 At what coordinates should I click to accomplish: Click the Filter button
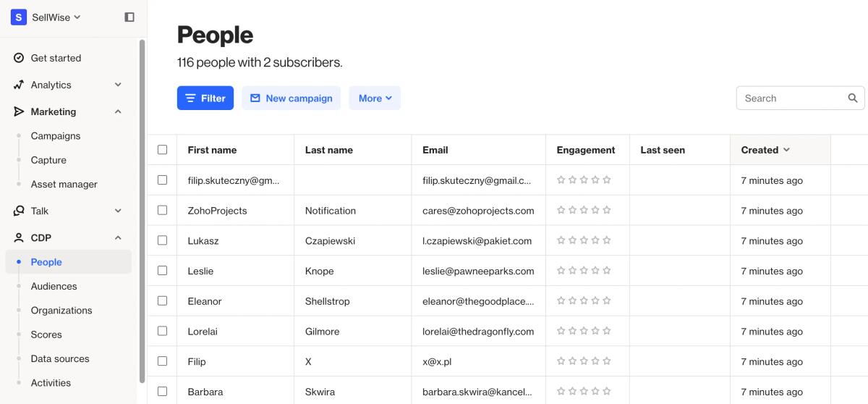point(205,98)
